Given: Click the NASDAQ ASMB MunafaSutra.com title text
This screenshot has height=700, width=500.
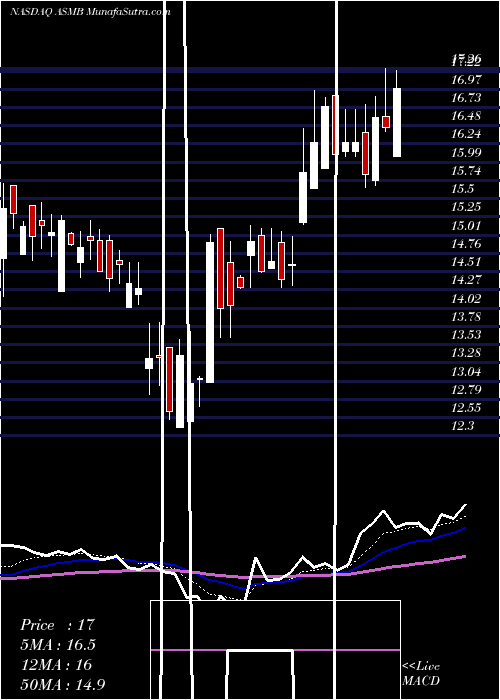Looking at the screenshot, I should pos(90,11).
